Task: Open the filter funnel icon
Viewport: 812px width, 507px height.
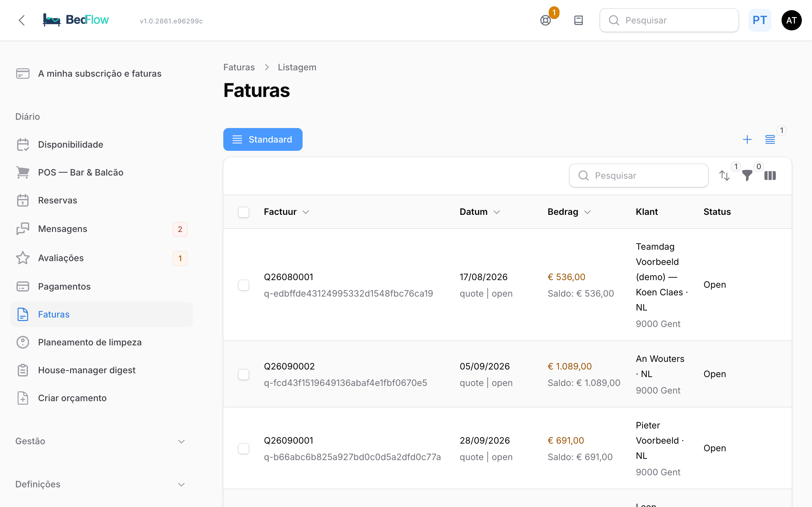Action: click(x=747, y=176)
